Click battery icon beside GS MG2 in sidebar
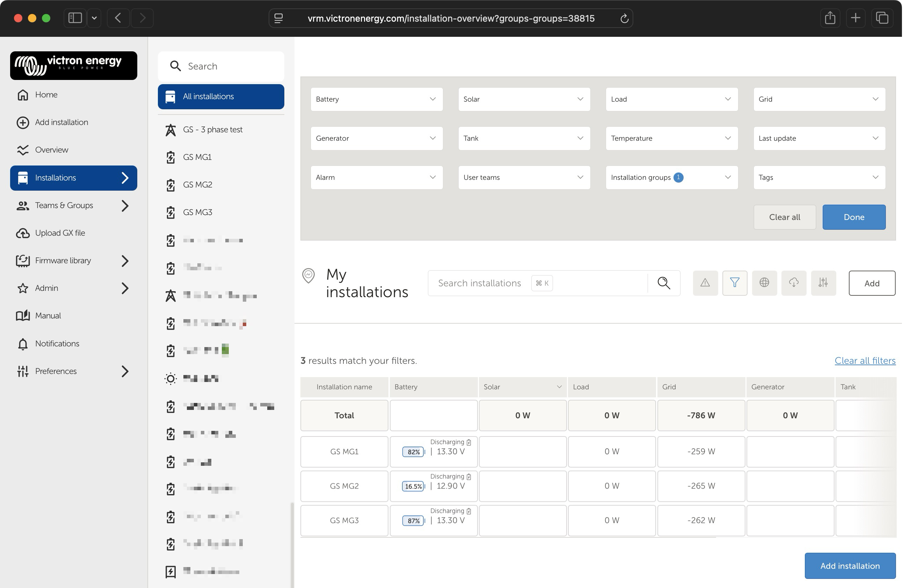The image size is (903, 588). (171, 185)
